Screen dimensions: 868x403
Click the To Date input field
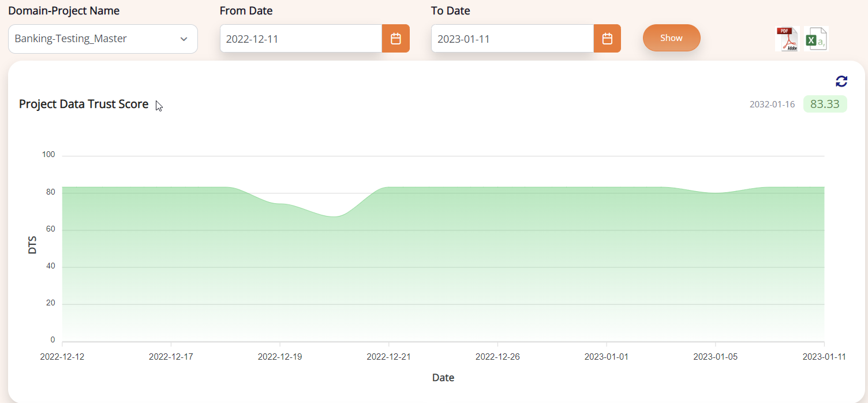512,39
